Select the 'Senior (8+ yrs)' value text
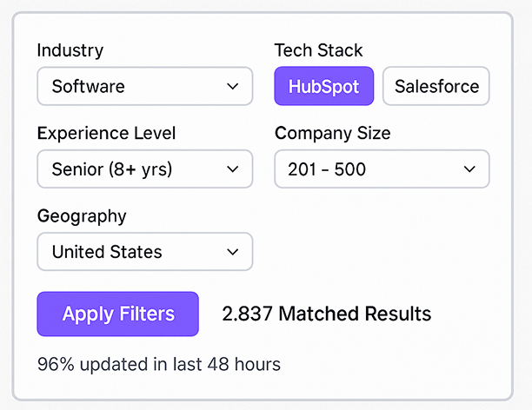The height and width of the screenshot is (410, 532). pos(112,169)
